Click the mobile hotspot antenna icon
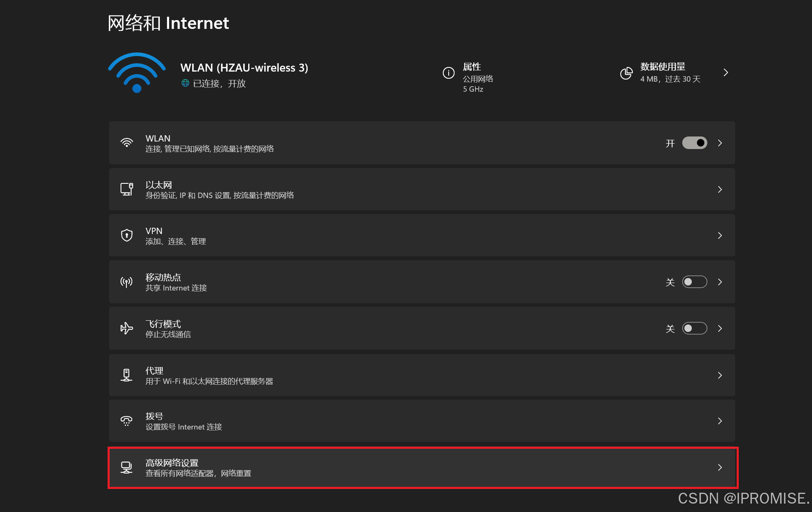The image size is (812, 512). coord(126,282)
